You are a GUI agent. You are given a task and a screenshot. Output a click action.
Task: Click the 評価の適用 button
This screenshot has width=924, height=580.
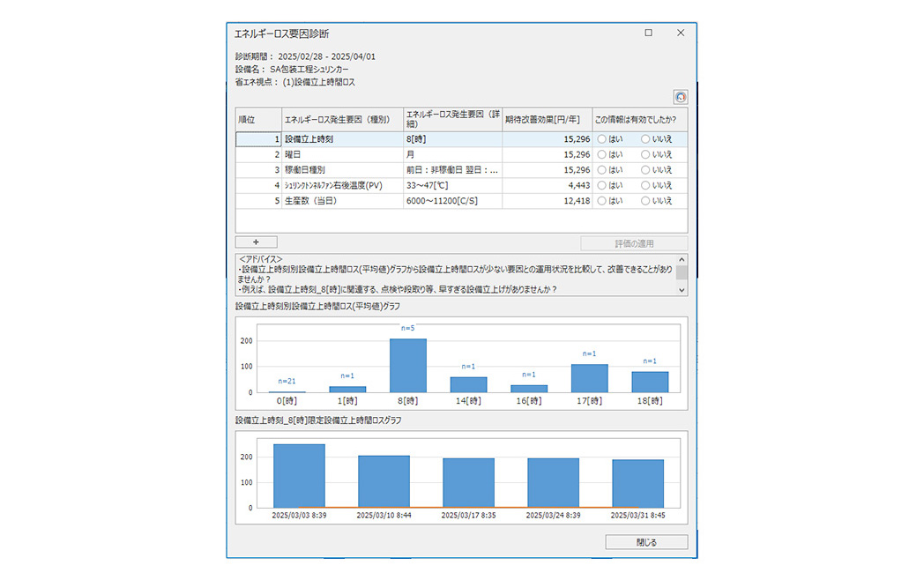[634, 243]
